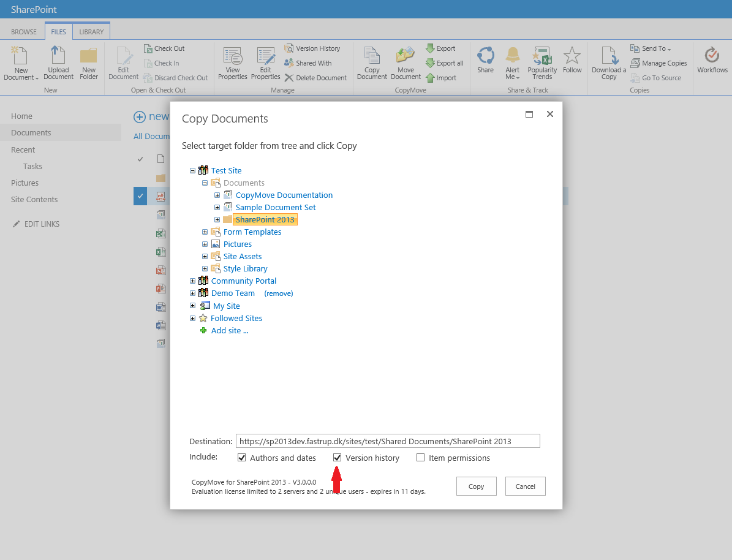The width and height of the screenshot is (732, 560).
Task: Click EDIT LINKS in left navigation
Action: coord(36,224)
